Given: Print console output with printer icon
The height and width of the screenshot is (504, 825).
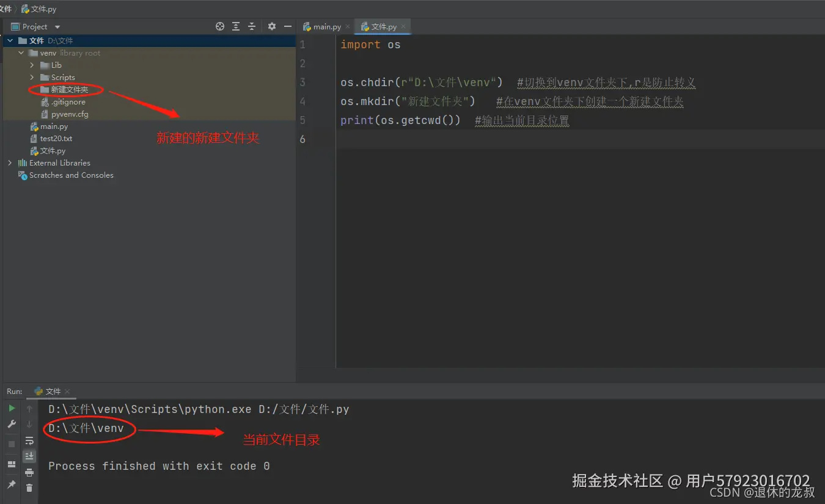Looking at the screenshot, I should click(x=29, y=472).
